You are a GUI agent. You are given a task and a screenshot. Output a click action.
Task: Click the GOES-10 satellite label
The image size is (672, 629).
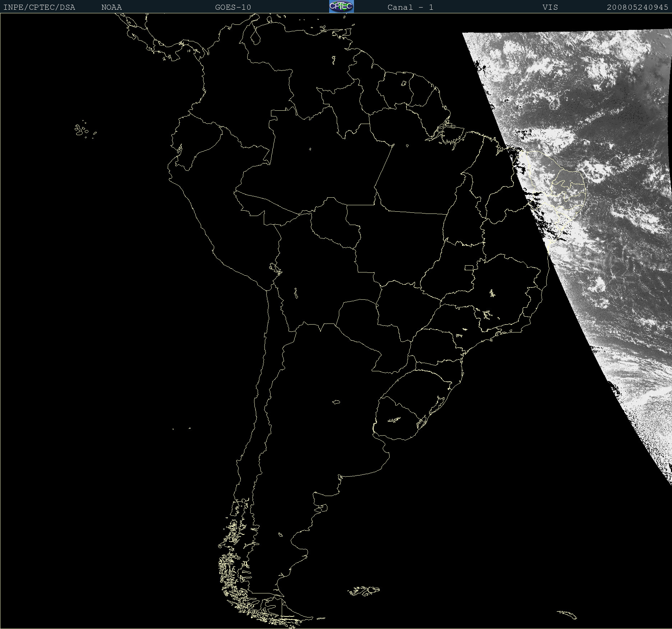[x=233, y=7]
